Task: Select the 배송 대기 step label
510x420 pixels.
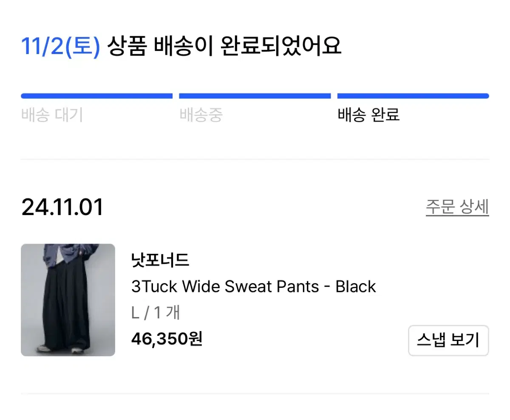Action: [x=52, y=115]
